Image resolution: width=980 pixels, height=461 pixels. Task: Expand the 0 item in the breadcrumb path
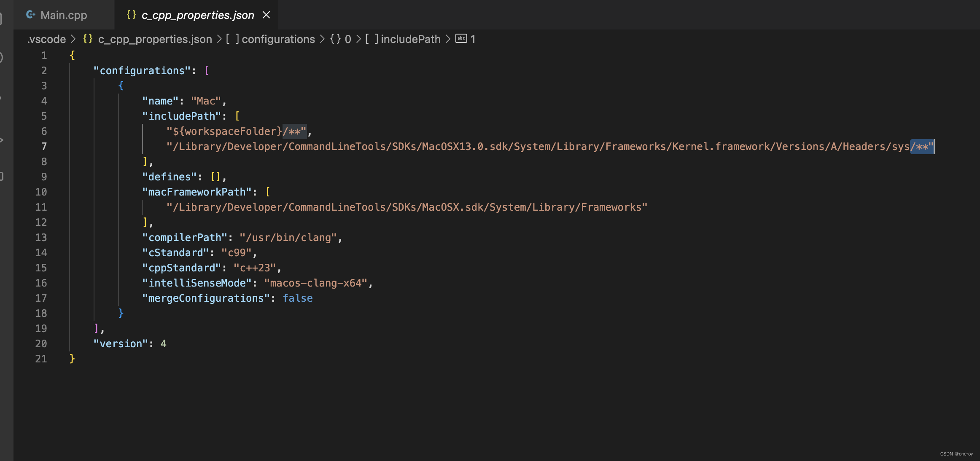(348, 39)
